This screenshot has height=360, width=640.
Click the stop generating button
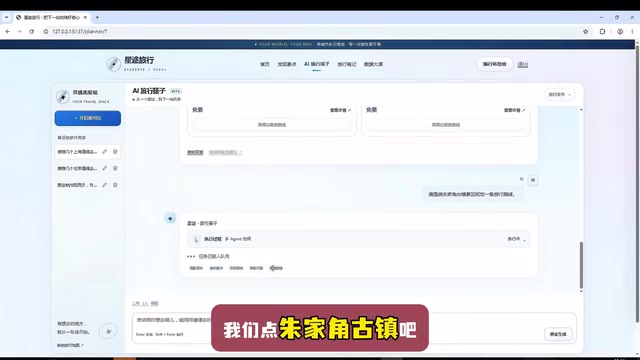[558, 334]
